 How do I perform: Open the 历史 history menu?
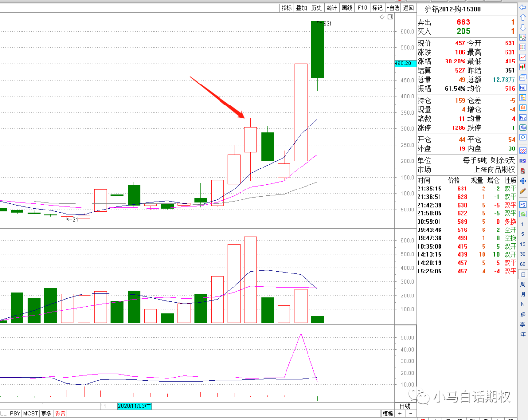point(316,8)
